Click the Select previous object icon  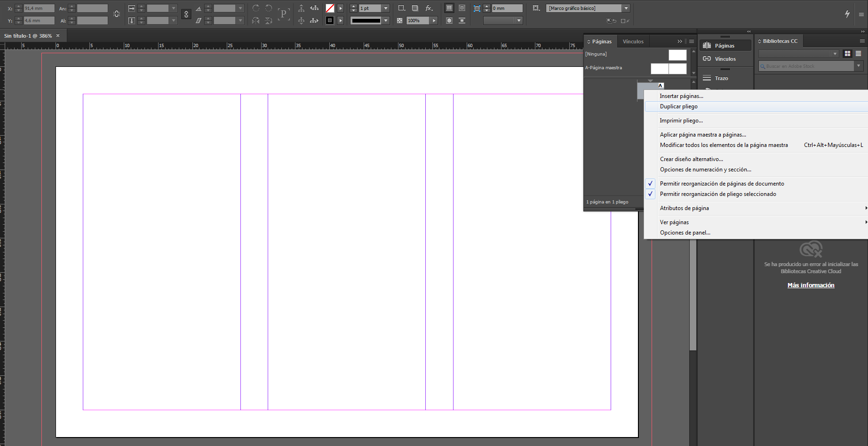coord(314,8)
